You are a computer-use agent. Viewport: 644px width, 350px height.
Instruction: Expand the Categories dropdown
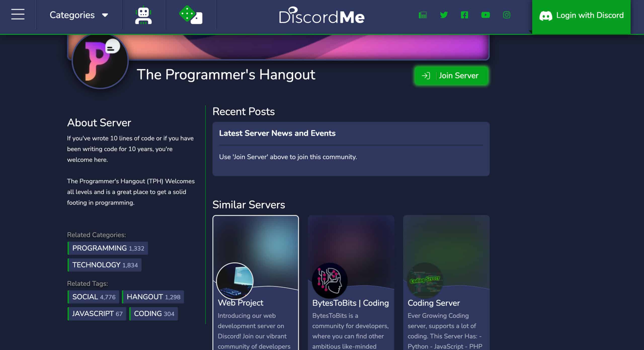tap(79, 15)
